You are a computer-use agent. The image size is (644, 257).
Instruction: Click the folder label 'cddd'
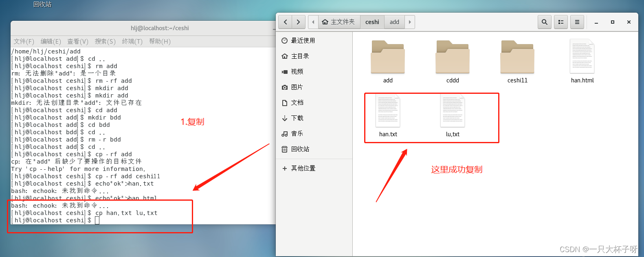pos(453,80)
